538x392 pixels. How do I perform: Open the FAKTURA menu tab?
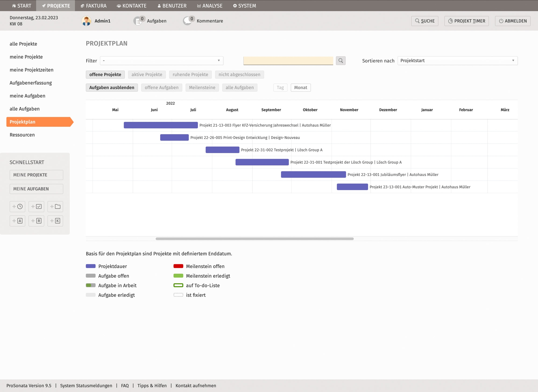click(x=94, y=6)
